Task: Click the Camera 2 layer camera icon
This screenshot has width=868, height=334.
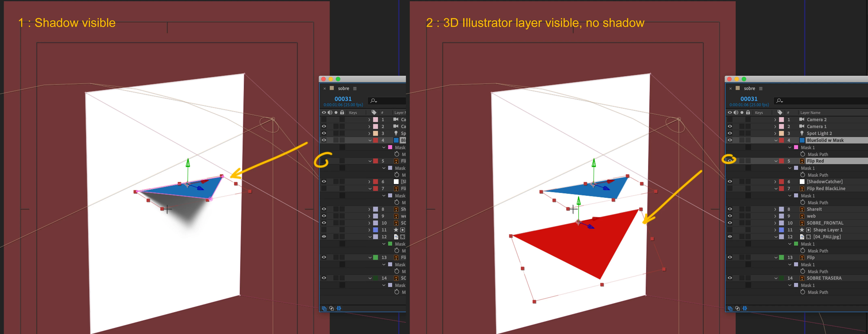Action: [x=802, y=119]
